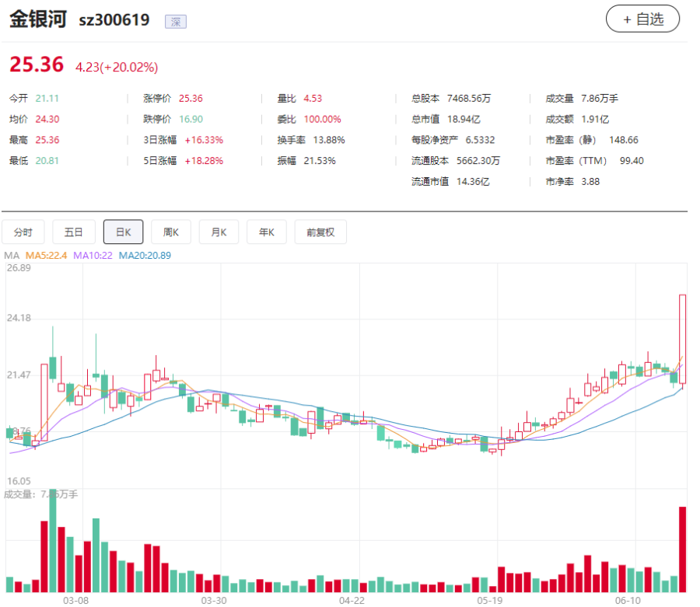Click the 成交额 value 1.91亿

point(595,120)
